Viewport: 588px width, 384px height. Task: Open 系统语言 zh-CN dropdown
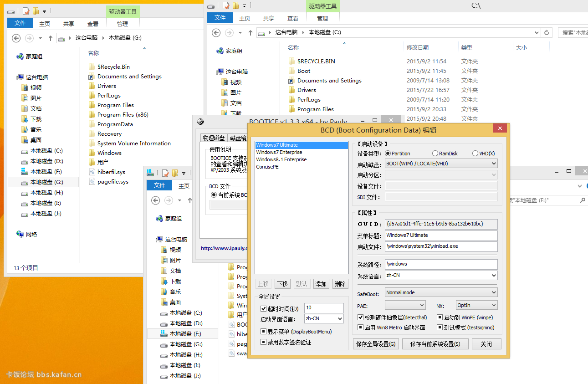tap(441, 275)
